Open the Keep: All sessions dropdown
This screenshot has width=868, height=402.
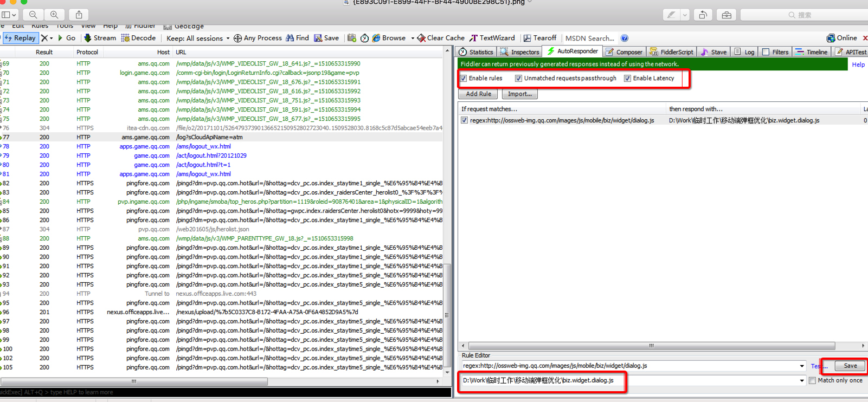pyautogui.click(x=198, y=38)
